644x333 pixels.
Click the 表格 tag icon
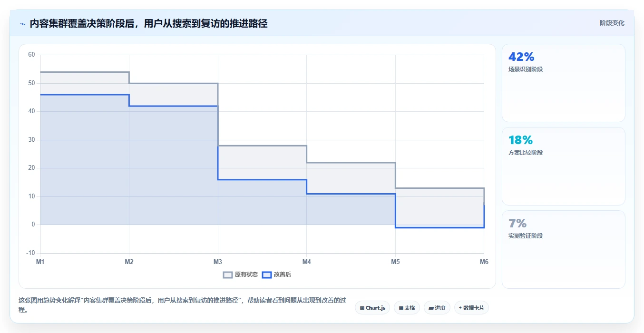click(401, 308)
